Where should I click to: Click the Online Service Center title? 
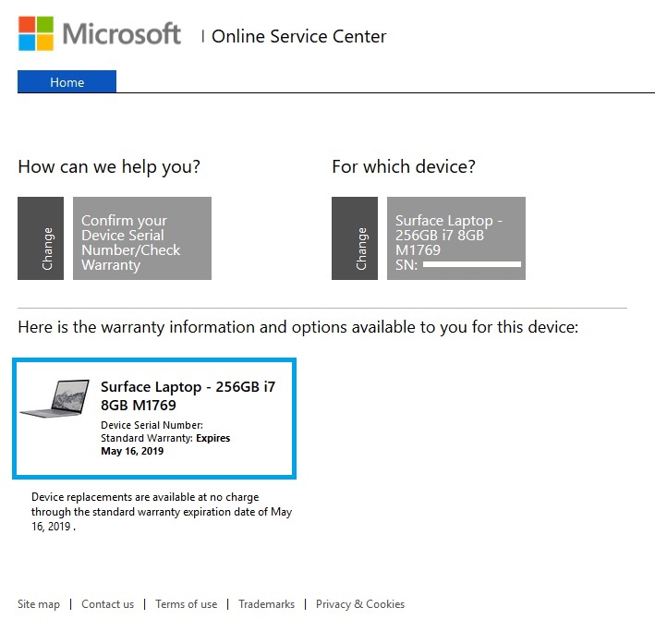(299, 36)
